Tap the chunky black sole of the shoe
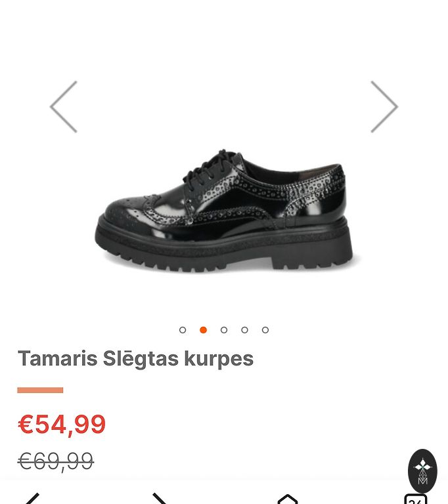 224,247
